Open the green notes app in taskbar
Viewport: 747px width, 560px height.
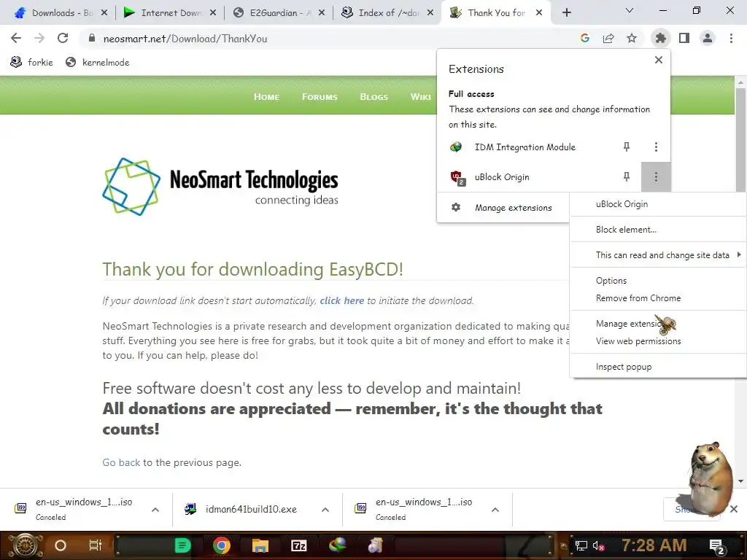click(x=182, y=545)
